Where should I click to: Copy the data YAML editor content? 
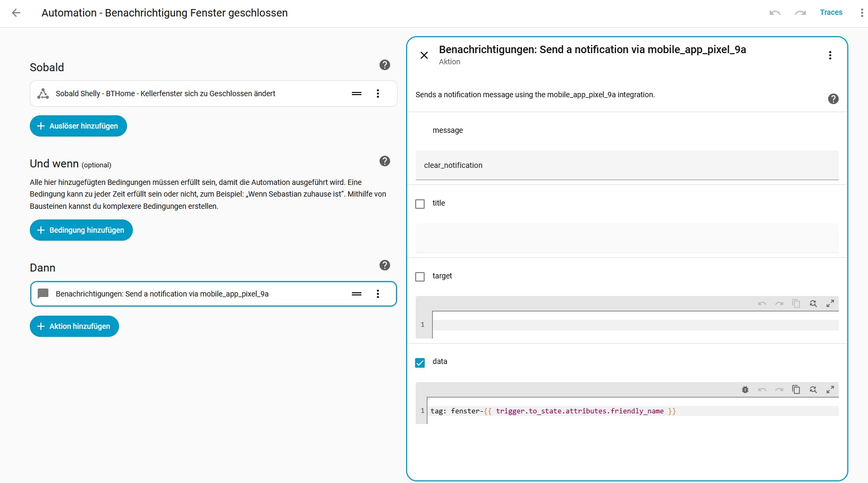pyautogui.click(x=796, y=389)
